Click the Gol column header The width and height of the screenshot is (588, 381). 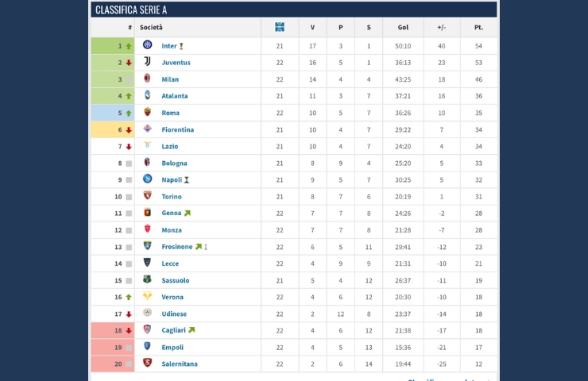pyautogui.click(x=403, y=27)
